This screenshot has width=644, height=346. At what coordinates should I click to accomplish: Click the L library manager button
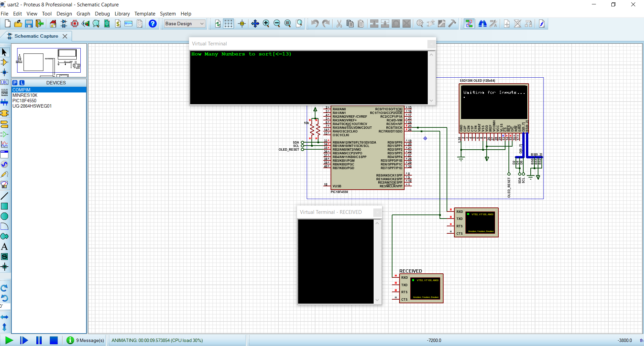22,83
